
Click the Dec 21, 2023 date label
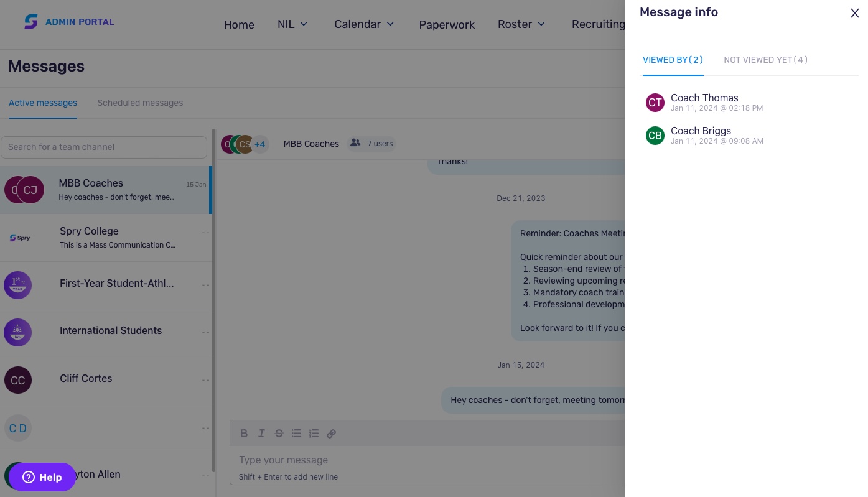click(x=521, y=198)
